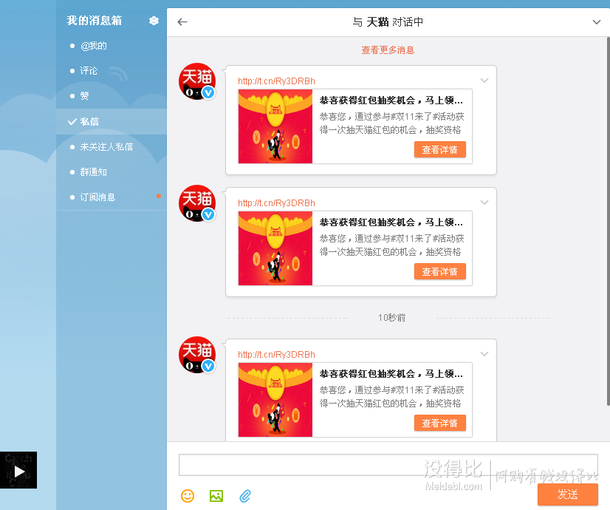Open red envelope thumbnail in first message

[x=275, y=126]
